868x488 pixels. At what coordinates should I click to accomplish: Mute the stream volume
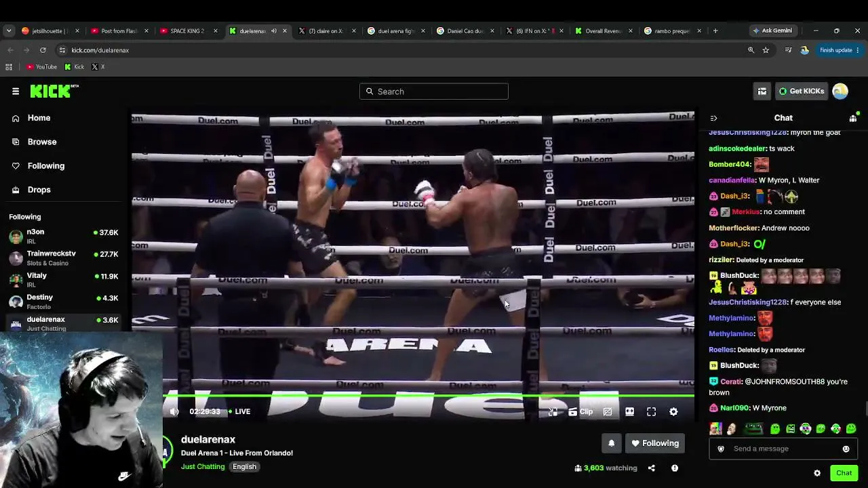(x=174, y=411)
